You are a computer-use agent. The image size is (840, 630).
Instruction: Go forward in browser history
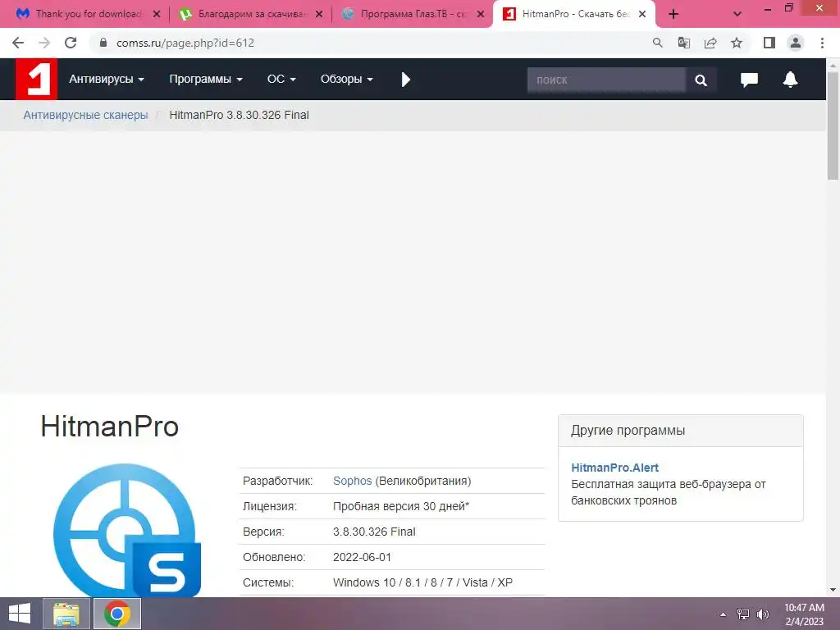44,43
